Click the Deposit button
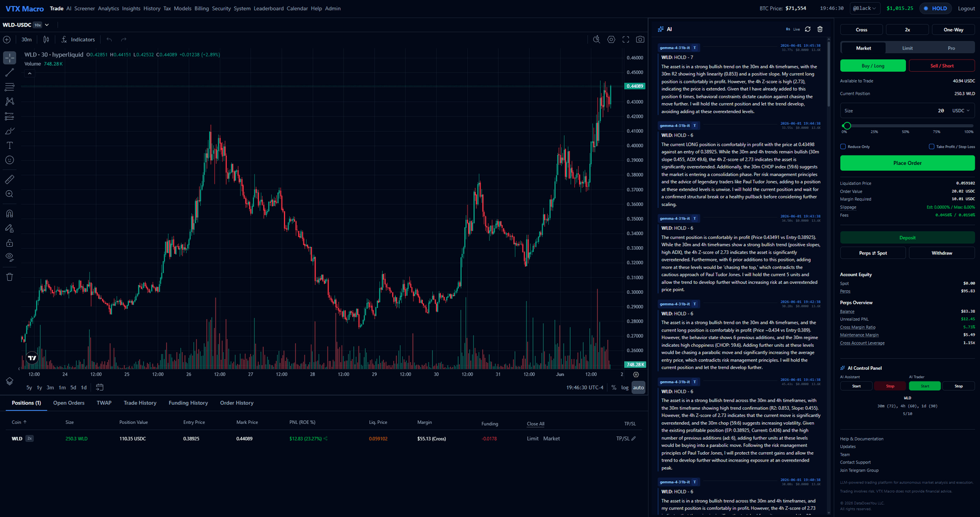The image size is (980, 517). click(908, 238)
